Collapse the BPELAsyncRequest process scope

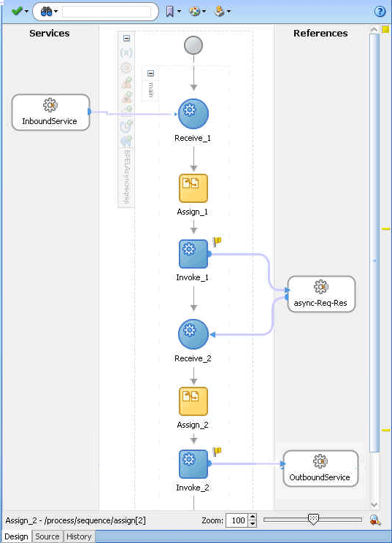(x=127, y=39)
